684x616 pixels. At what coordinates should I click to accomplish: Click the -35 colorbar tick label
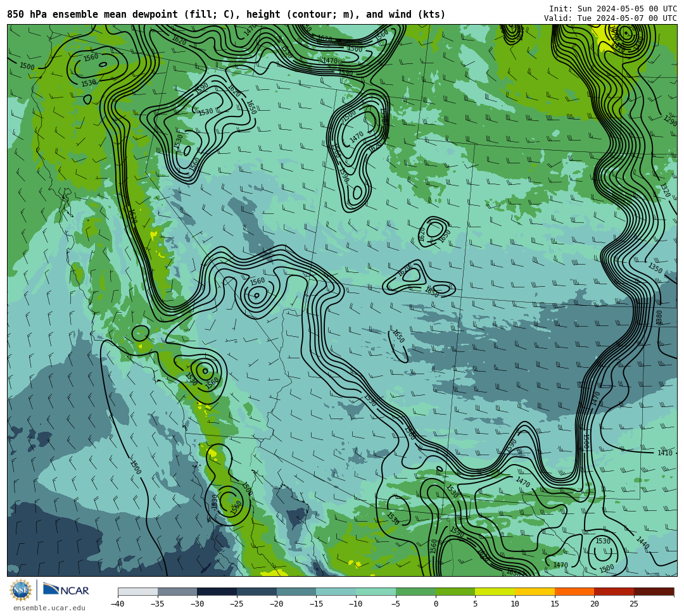pos(157,604)
